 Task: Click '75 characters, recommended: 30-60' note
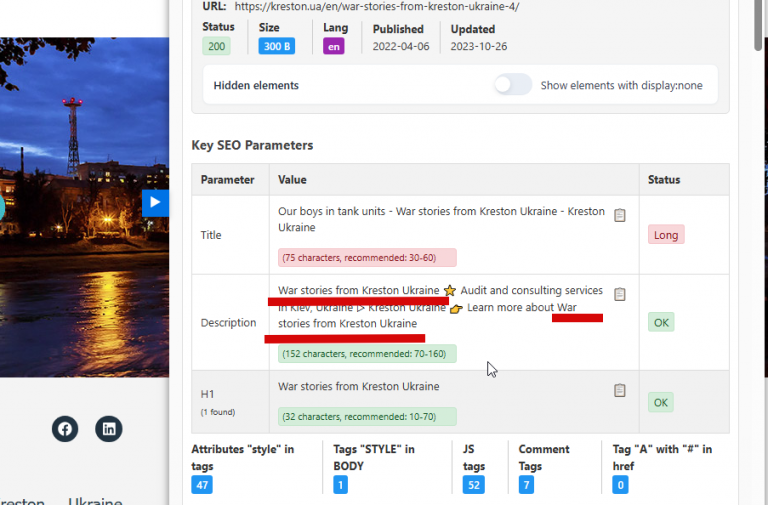pyautogui.click(x=367, y=258)
